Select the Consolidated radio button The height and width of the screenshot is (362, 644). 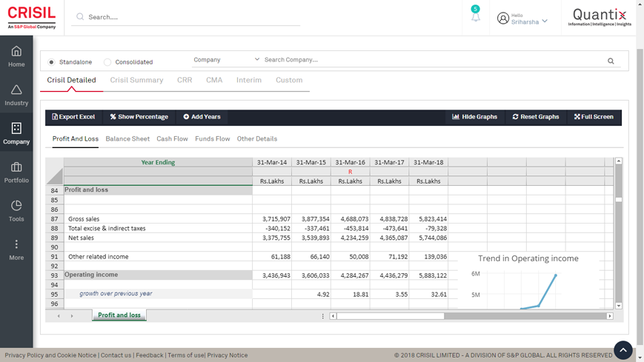coord(107,62)
